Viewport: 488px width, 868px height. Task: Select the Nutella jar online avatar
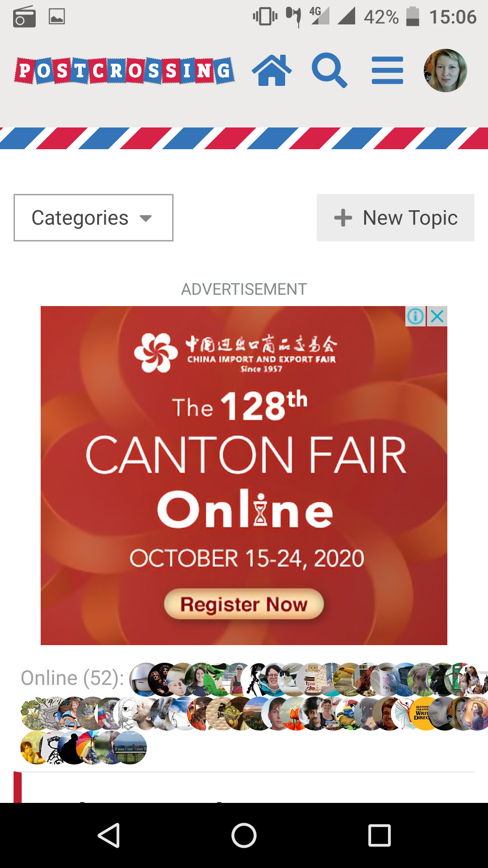point(312,679)
